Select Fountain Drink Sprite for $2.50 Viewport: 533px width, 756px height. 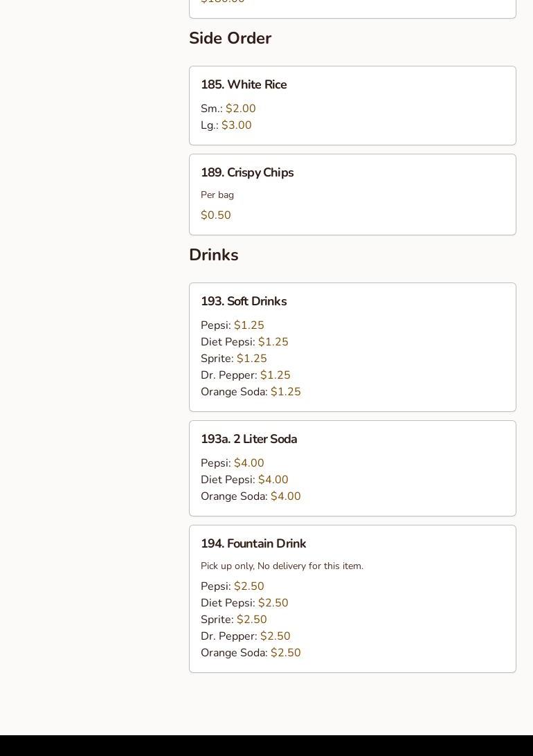click(234, 620)
